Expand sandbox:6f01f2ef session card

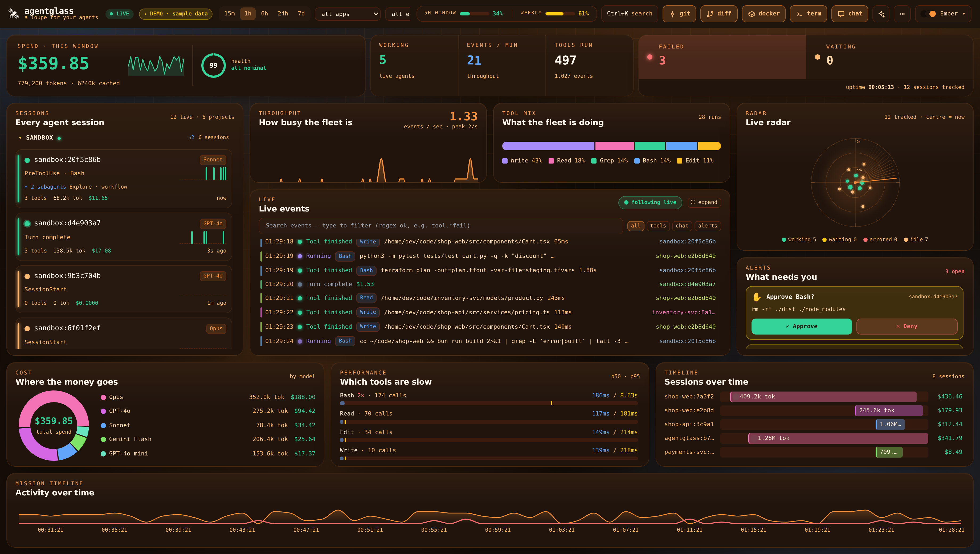[x=124, y=334]
